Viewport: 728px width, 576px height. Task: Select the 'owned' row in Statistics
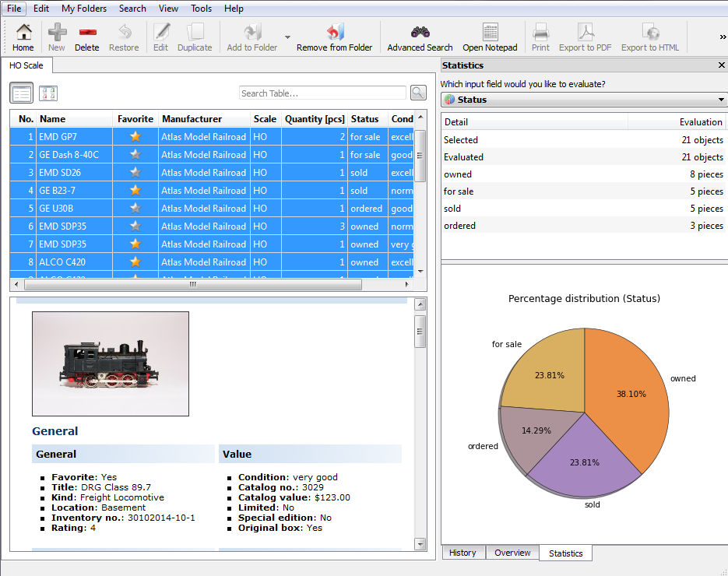tap(584, 174)
